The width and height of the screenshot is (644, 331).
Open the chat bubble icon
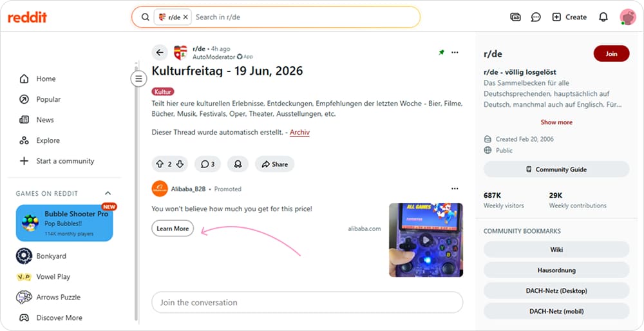[536, 17]
